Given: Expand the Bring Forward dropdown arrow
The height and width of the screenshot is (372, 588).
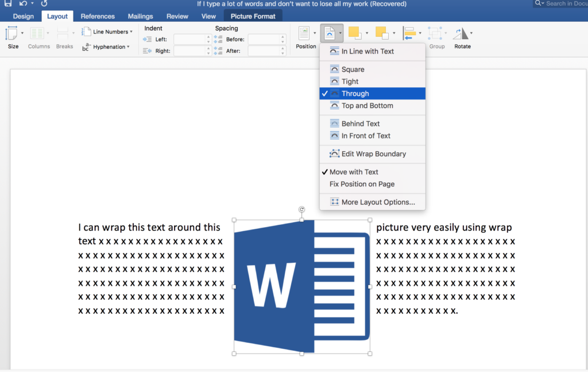Looking at the screenshot, I should click(366, 33).
